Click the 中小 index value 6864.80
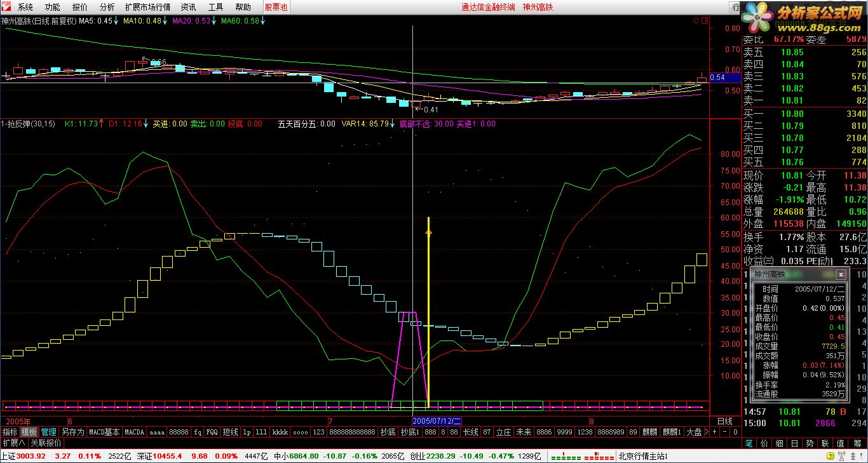Image resolution: width=868 pixels, height=463 pixels. (x=304, y=456)
